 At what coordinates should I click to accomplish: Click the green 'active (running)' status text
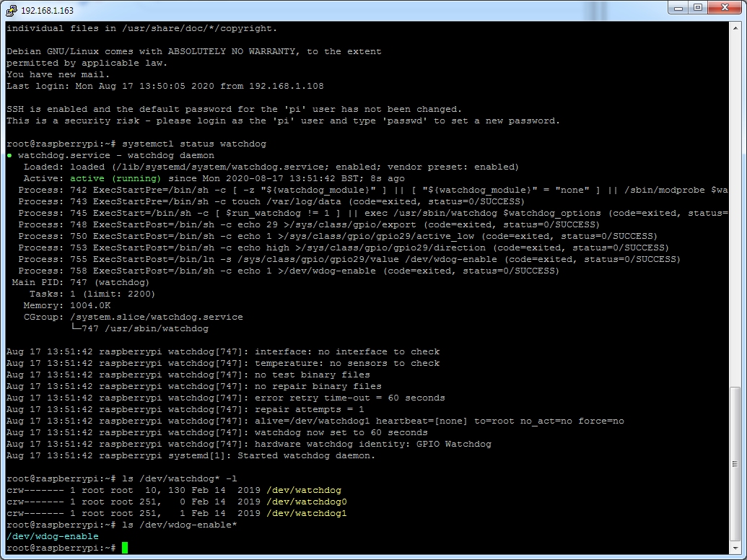pos(115,178)
